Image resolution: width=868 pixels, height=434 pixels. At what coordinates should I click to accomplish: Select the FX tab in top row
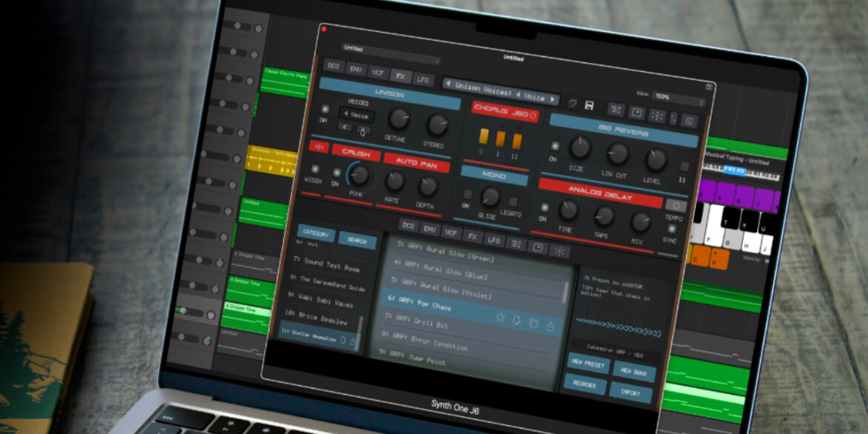pos(400,76)
